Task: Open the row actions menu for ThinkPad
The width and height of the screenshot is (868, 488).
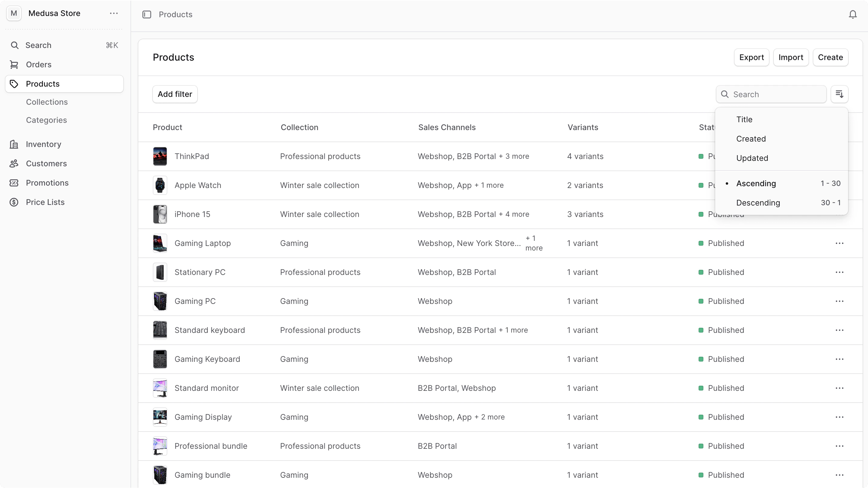Action: [x=840, y=156]
